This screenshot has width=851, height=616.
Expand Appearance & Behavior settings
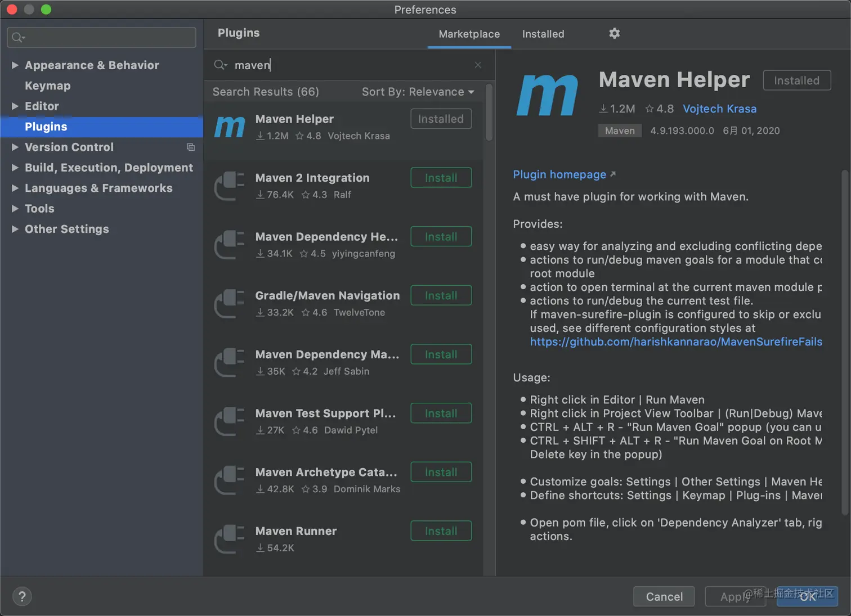[15, 65]
